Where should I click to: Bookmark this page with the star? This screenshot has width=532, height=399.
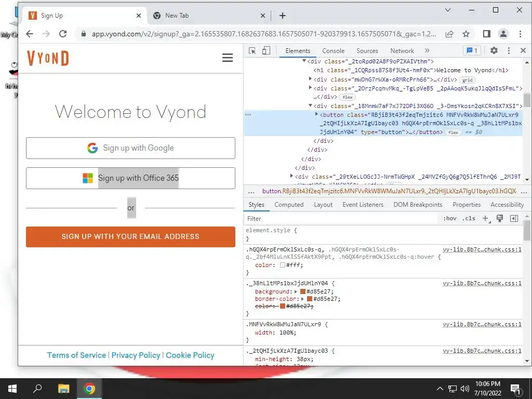coord(466,34)
